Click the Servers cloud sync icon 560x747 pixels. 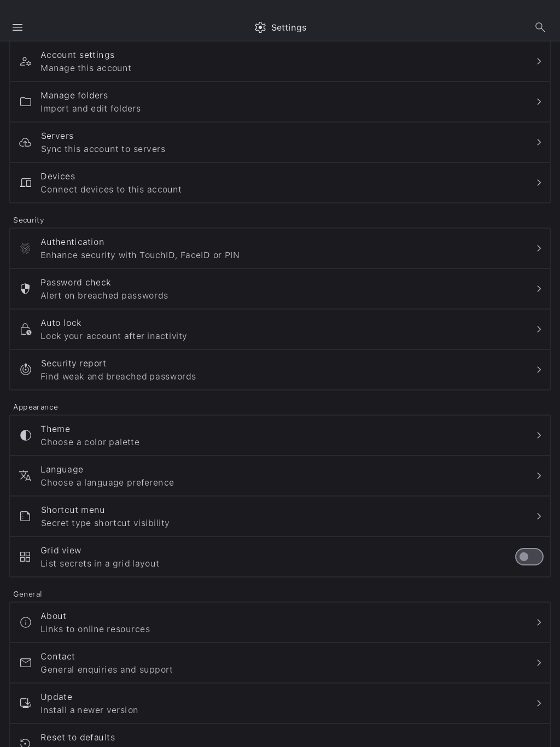click(x=25, y=143)
